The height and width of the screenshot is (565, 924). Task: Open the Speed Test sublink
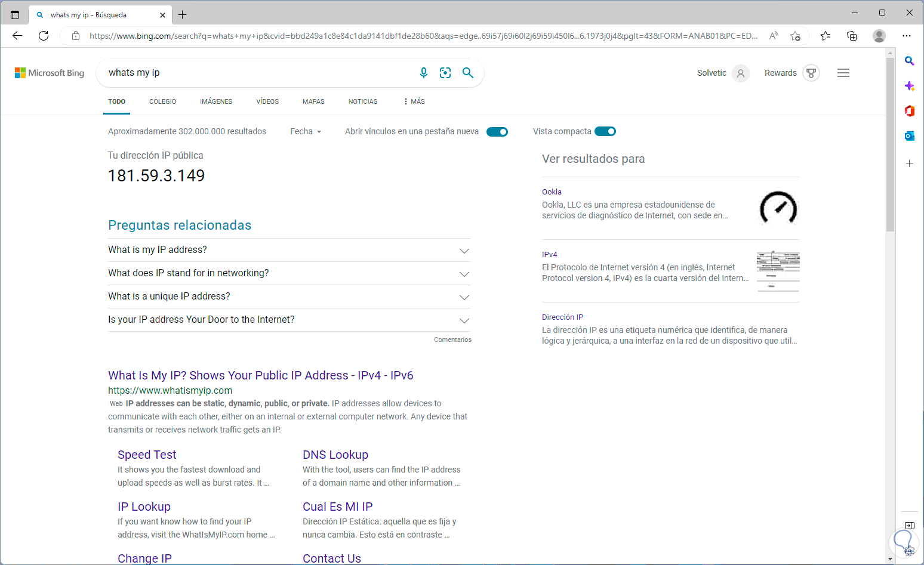pos(147,455)
